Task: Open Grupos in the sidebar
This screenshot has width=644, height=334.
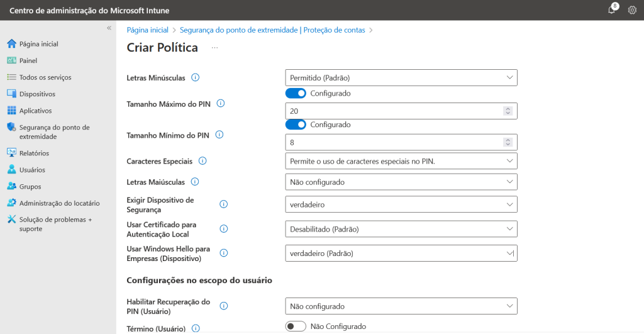Action: click(x=30, y=187)
